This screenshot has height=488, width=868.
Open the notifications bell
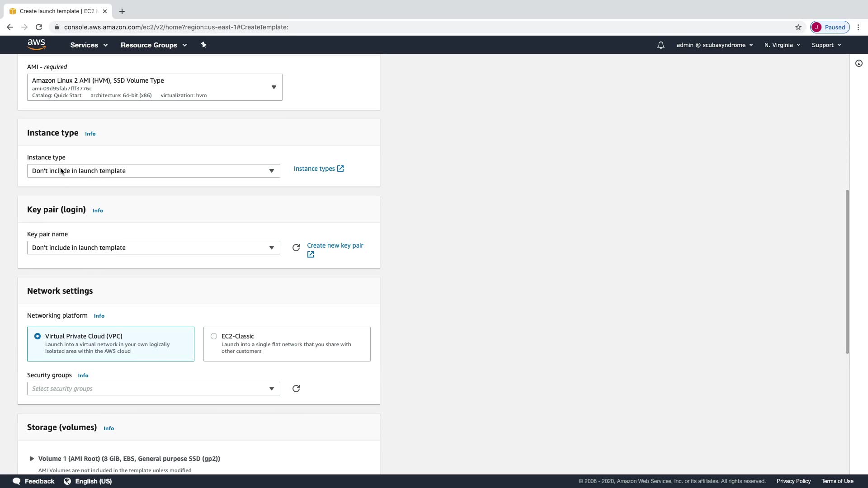[x=660, y=45]
